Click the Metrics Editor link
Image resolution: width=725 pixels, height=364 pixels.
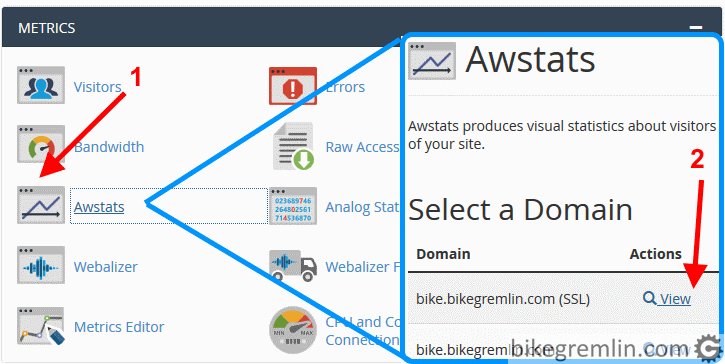pyautogui.click(x=119, y=327)
